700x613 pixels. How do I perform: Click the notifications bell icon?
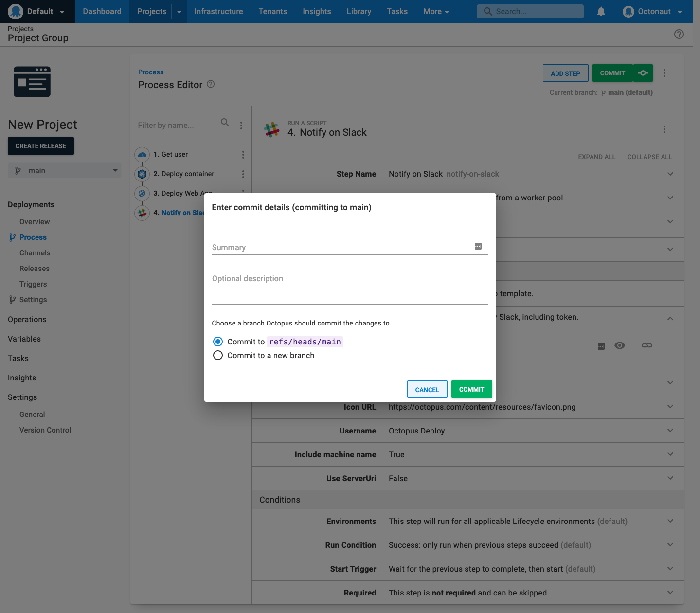(x=601, y=11)
